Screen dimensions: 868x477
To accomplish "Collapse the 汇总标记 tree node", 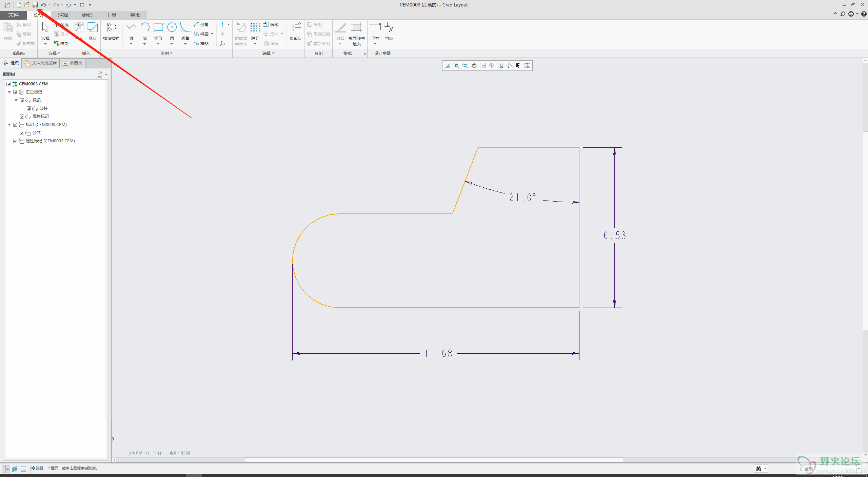I will (9, 92).
